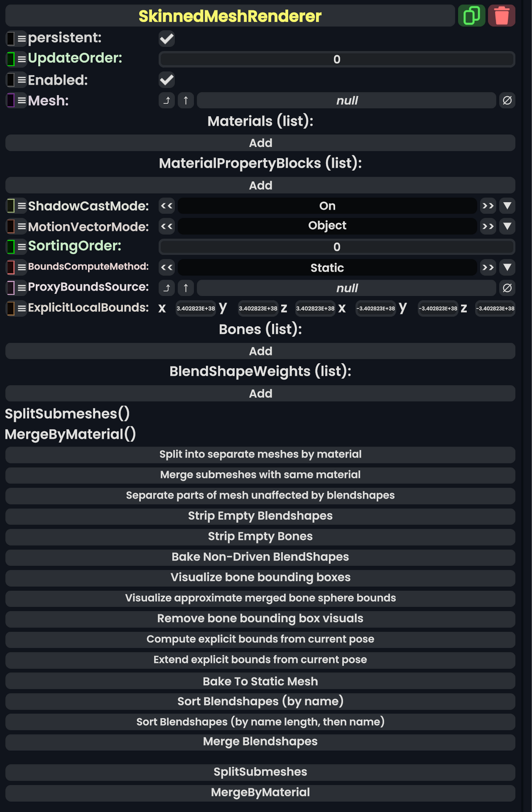Click the jump arrow beside ProxyBoundsSource

tap(166, 288)
